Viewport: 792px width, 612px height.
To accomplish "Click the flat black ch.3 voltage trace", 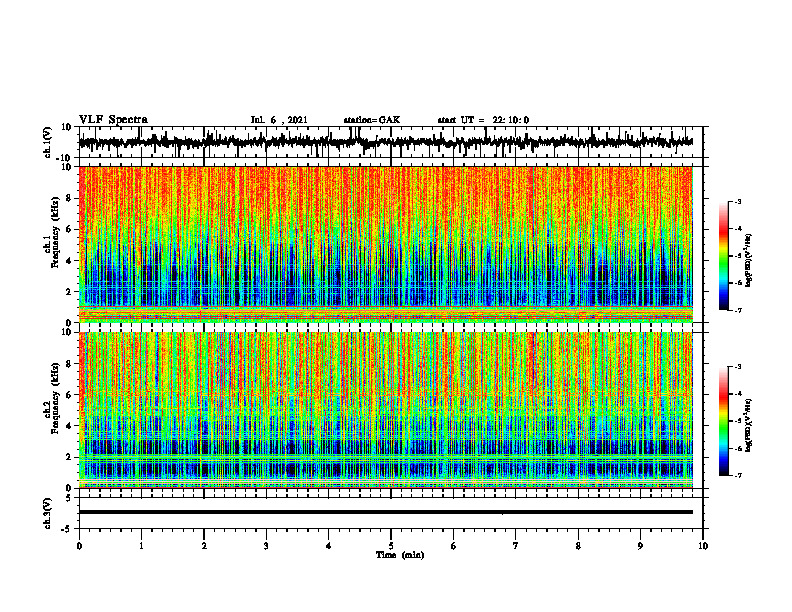I will (x=386, y=512).
